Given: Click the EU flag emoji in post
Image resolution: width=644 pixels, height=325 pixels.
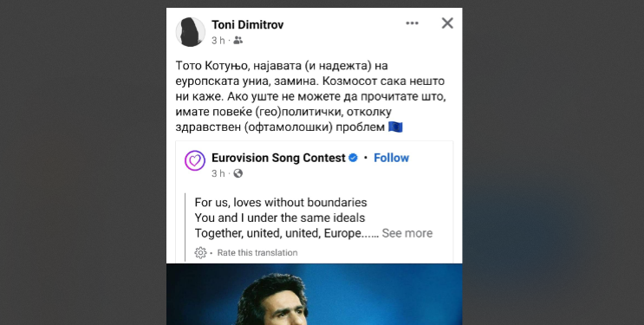Looking at the screenshot, I should tap(395, 127).
